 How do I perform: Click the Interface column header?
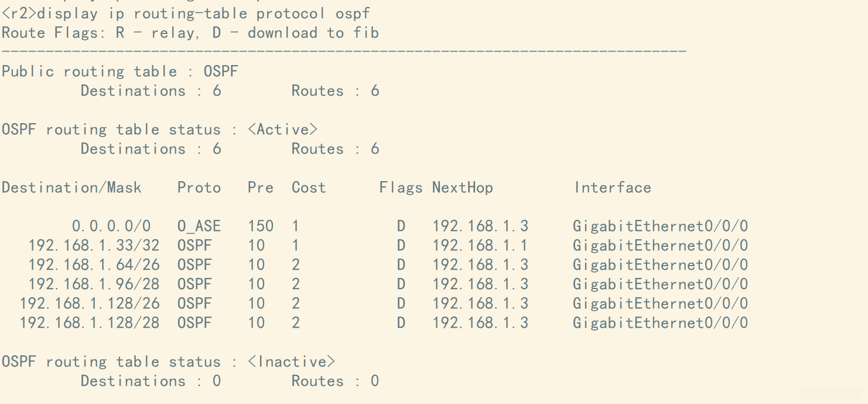613,188
